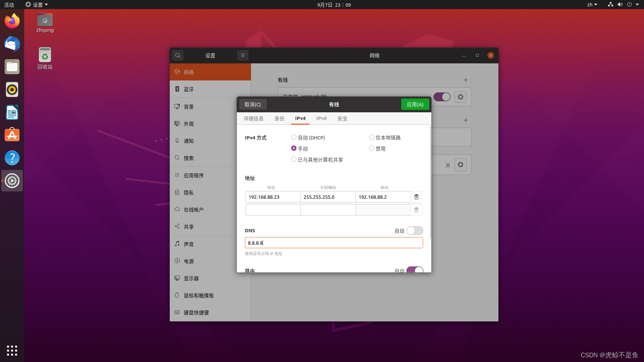Turn off the wired connection switch
This screenshot has height=362, width=644.
click(x=442, y=97)
